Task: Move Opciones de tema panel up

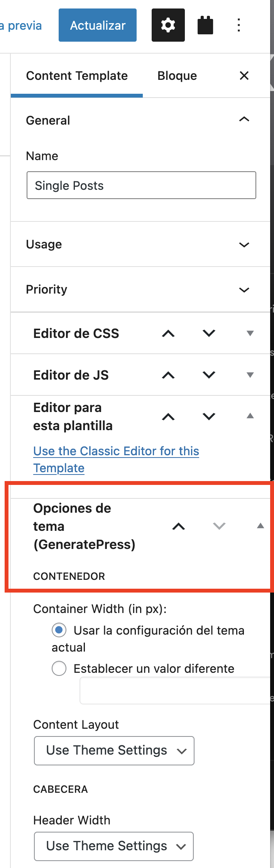Action: [178, 526]
